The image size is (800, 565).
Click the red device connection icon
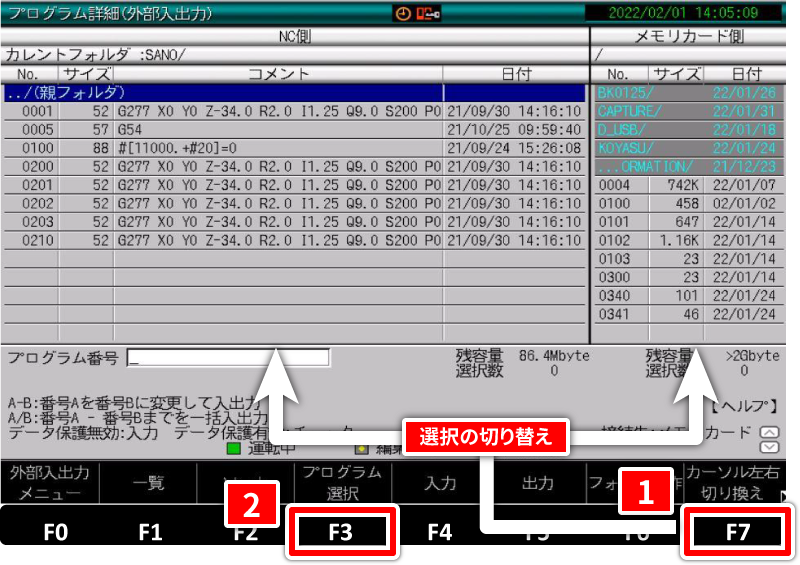pos(428,13)
